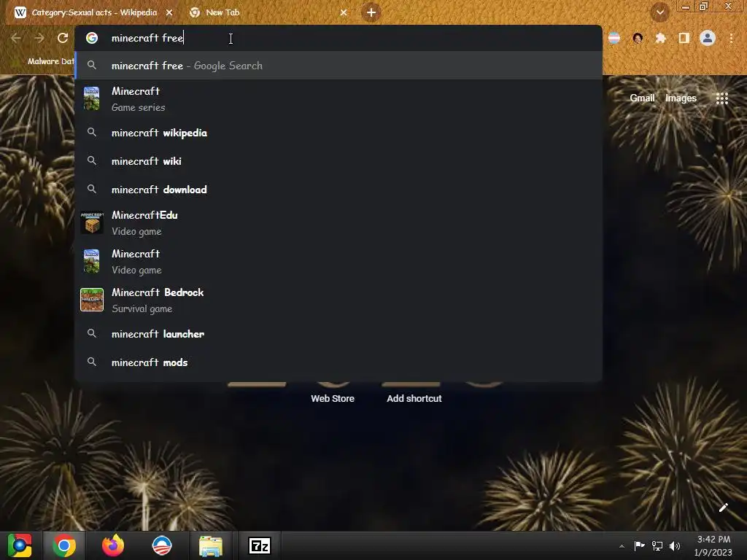
Task: Select the Minecraft Video game suggestion
Action: 338,262
